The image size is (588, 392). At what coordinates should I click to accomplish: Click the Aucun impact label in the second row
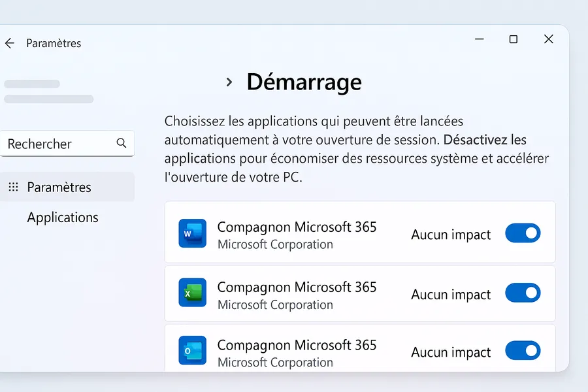point(451,295)
